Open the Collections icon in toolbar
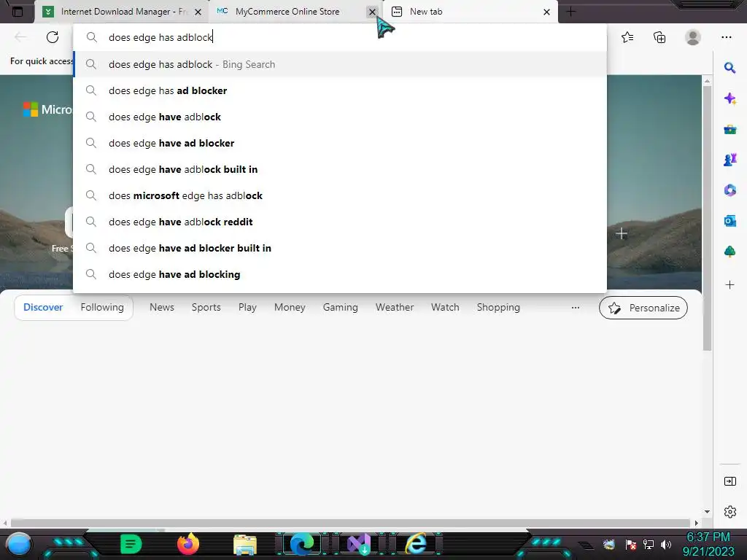The height and width of the screenshot is (560, 747). coord(659,37)
